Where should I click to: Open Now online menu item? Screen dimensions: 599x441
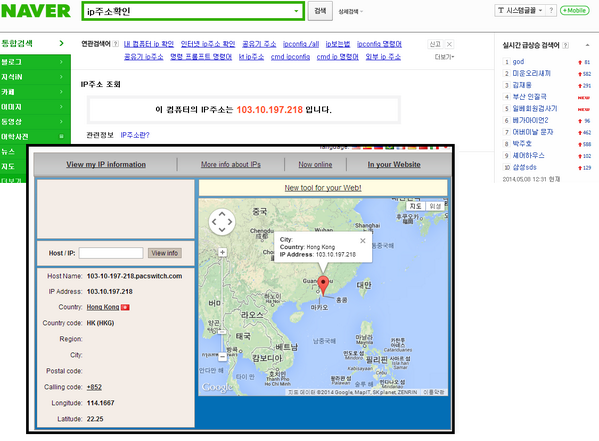315,164
